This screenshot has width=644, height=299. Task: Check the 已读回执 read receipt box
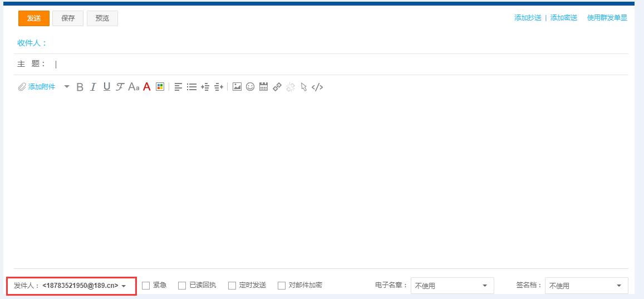[182, 286]
